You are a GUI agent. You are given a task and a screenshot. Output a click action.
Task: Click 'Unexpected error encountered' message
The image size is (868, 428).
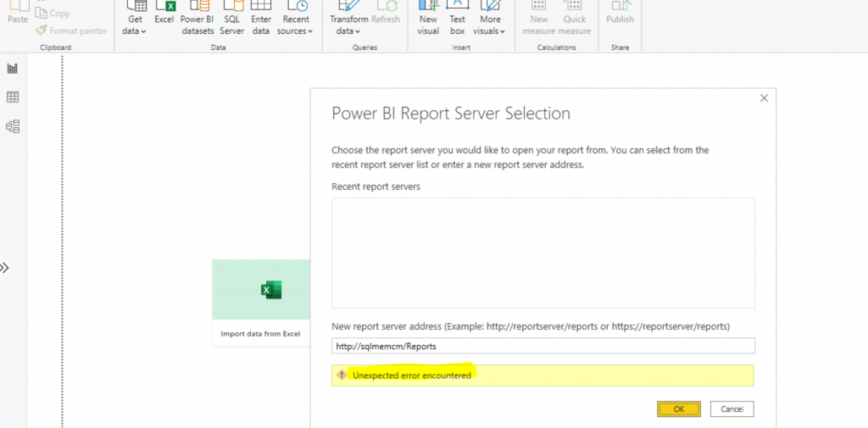pyautogui.click(x=412, y=375)
